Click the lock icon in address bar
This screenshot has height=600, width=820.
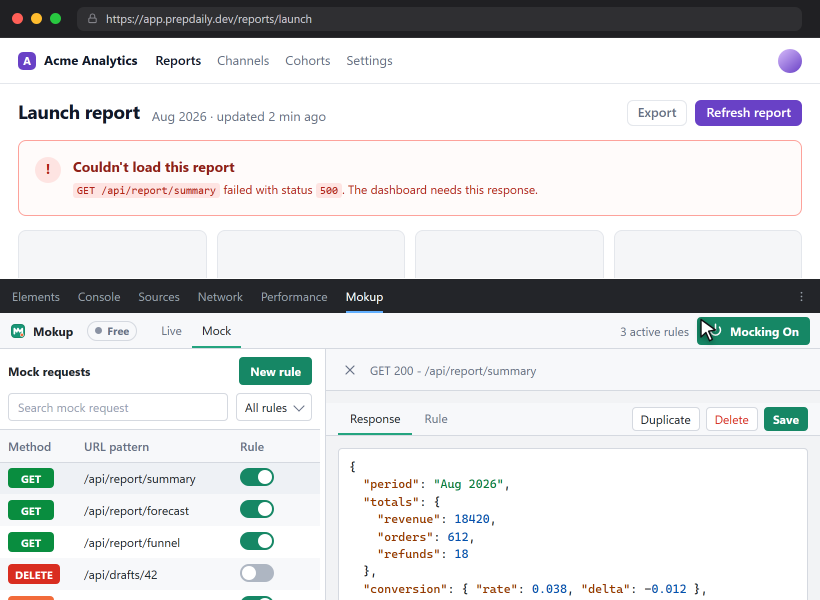click(x=93, y=19)
